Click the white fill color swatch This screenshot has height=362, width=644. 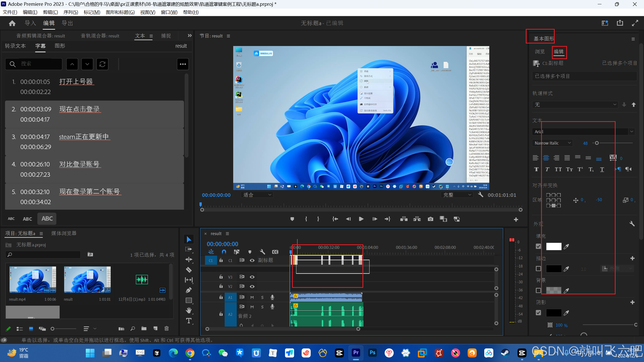(x=553, y=247)
